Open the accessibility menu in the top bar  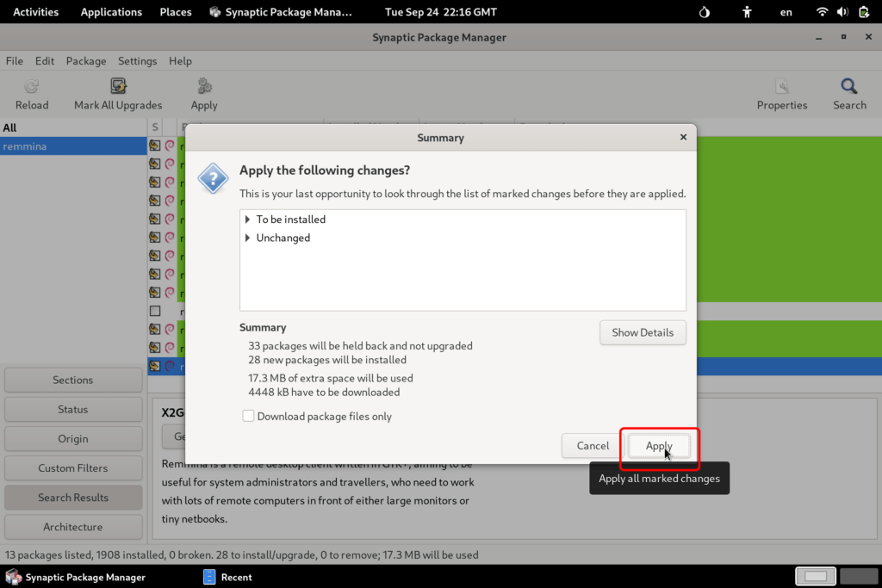point(747,12)
